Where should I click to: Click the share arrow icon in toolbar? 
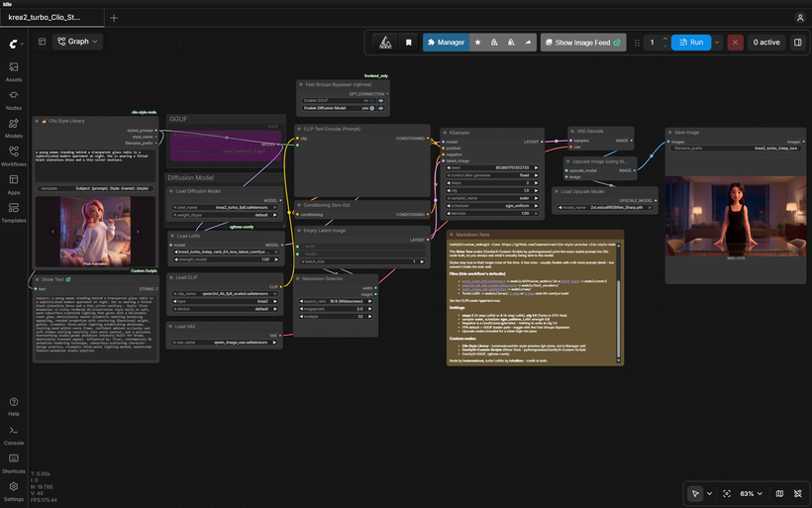(x=528, y=43)
